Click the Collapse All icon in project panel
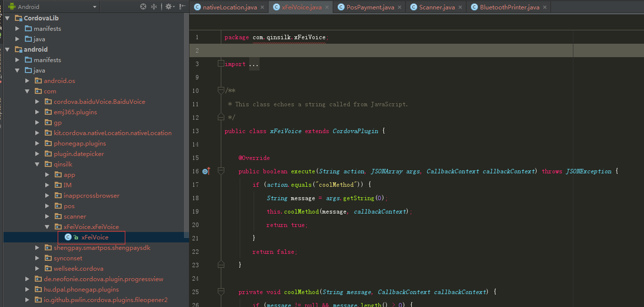The image size is (644, 307). tap(154, 7)
